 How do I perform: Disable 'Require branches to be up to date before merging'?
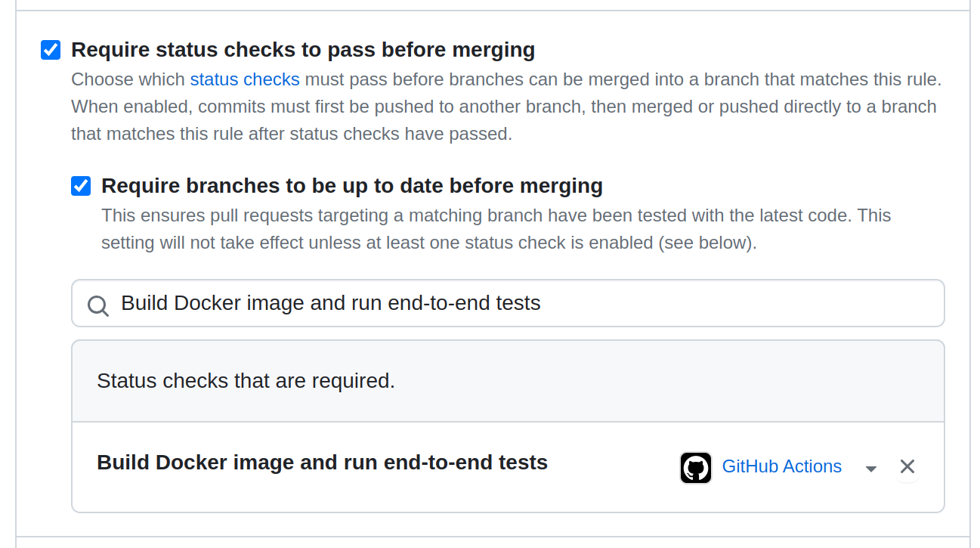(80, 185)
